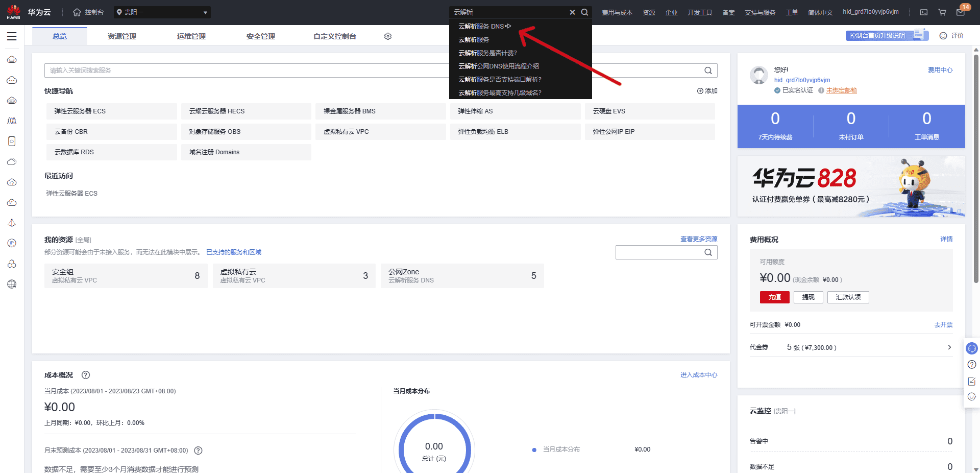Open the floating feedback edit icon
This screenshot has width=980, height=473.
point(972,381)
